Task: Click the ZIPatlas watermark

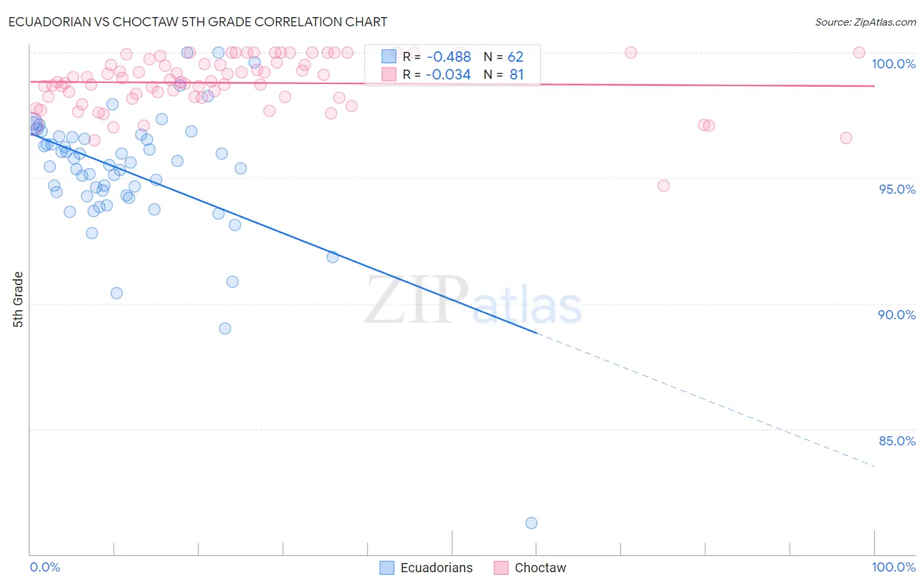Action: [473, 300]
